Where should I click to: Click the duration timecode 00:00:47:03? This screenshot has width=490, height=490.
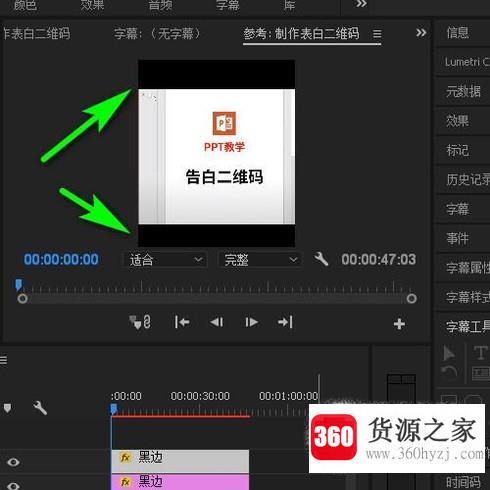(x=379, y=259)
